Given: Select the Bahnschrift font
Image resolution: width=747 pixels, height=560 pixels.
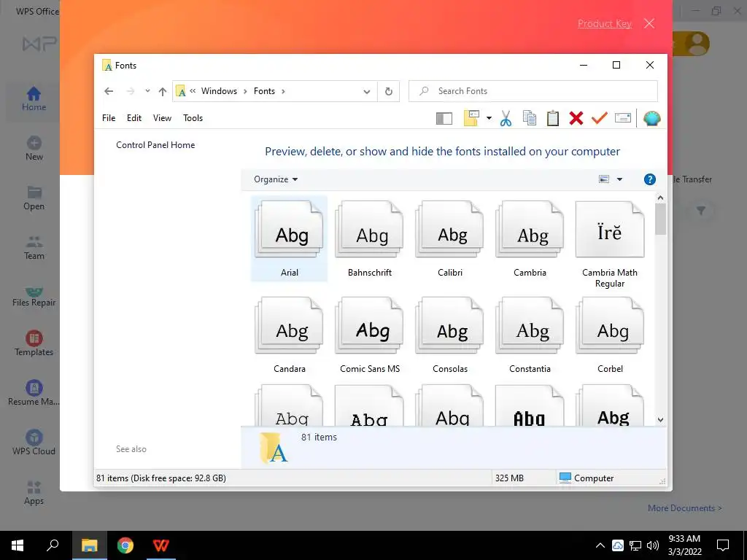Looking at the screenshot, I should (370, 239).
